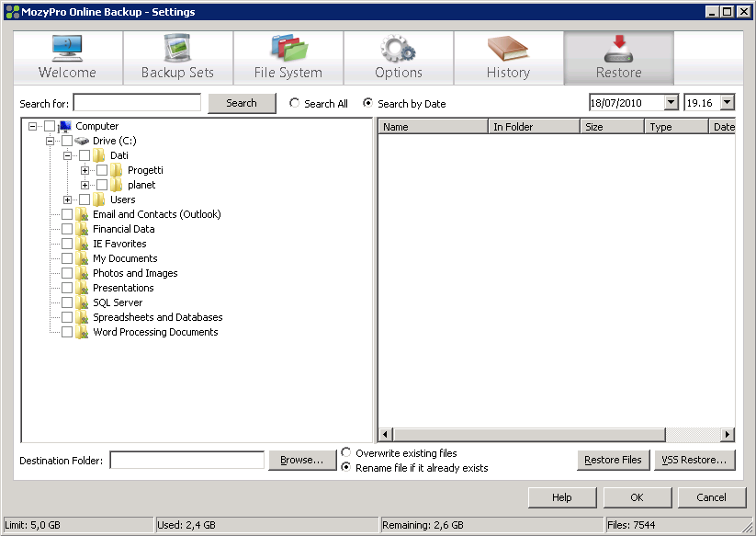Check the Financial Data checkbox
This screenshot has height=536, width=756.
67,229
